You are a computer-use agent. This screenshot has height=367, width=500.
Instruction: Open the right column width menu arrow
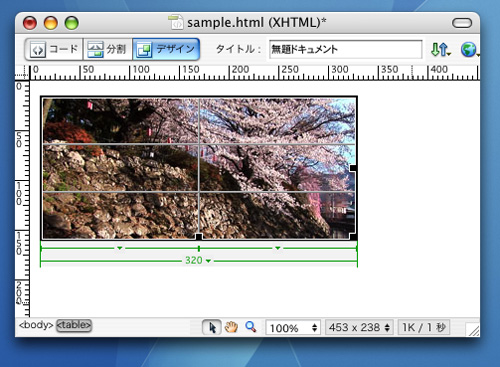(x=278, y=248)
